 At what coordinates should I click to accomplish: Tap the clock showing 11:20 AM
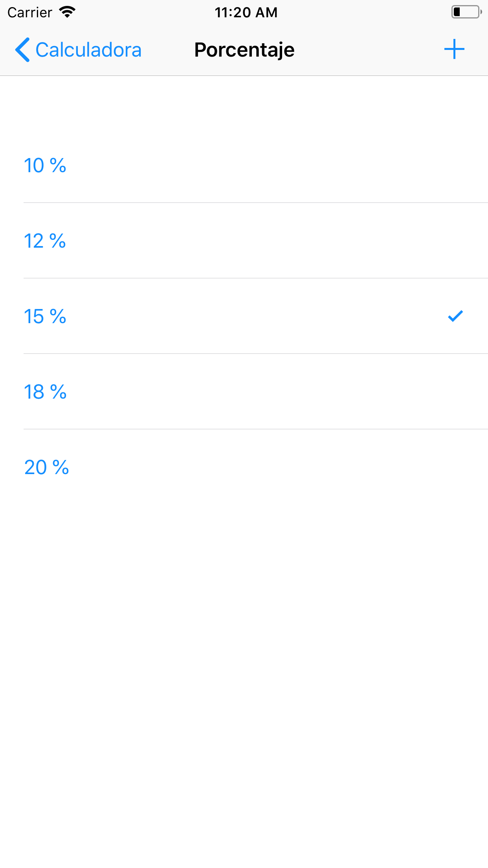[x=246, y=12]
